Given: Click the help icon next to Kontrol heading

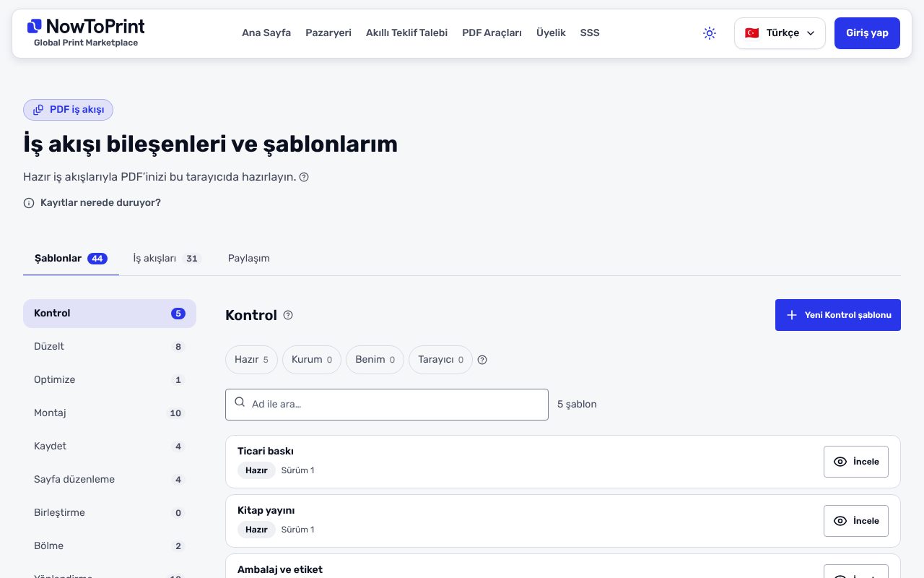Looking at the screenshot, I should click(288, 315).
